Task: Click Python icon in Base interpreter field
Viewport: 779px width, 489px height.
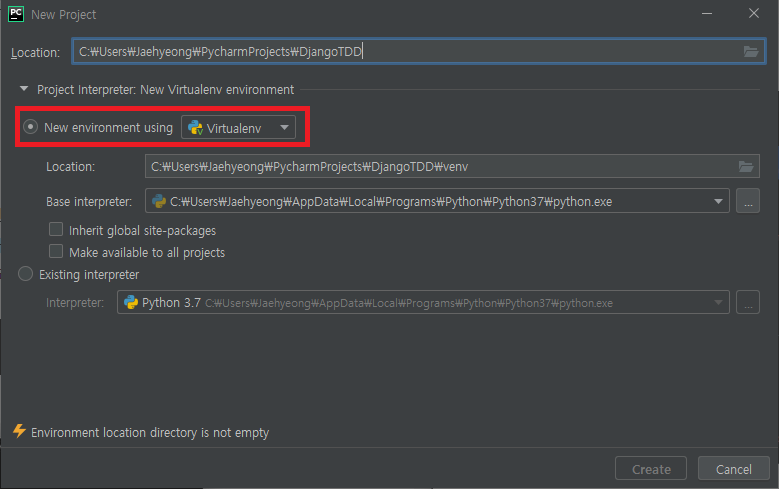Action: tap(158, 201)
